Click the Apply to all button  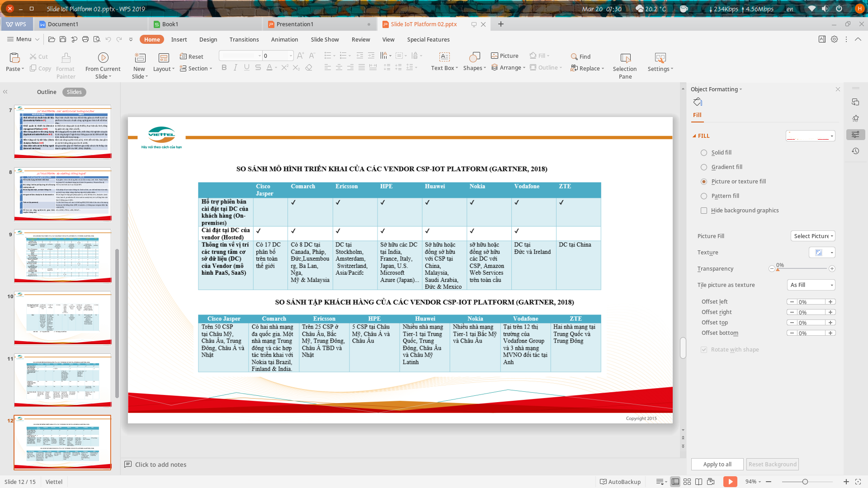tap(717, 465)
